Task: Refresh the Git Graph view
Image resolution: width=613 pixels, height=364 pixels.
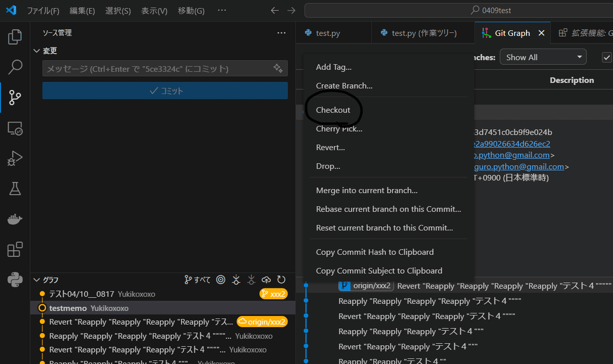Action: [x=281, y=279]
